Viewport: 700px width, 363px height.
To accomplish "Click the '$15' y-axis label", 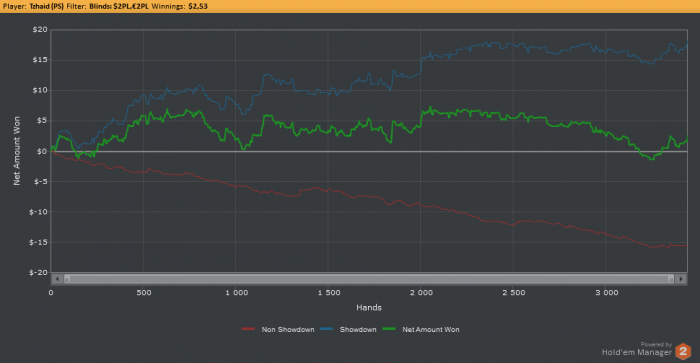I will click(x=40, y=60).
